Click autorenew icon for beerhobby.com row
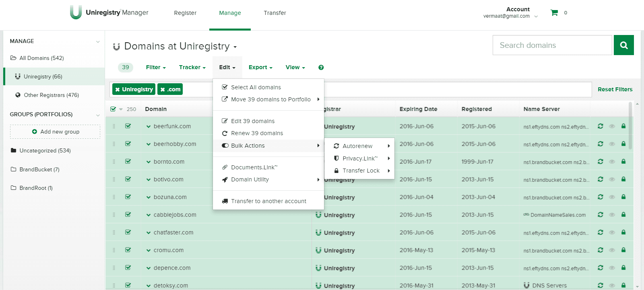The width and height of the screenshot is (644, 290). (600, 144)
